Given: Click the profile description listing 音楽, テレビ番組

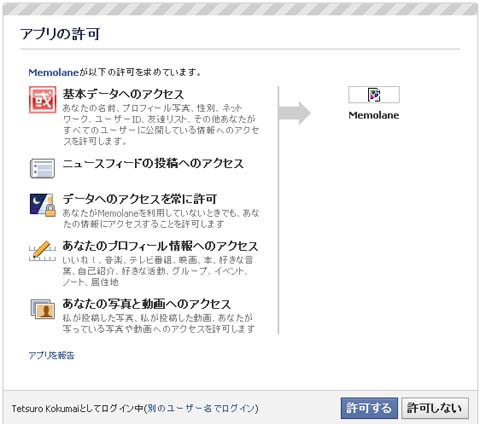Looking at the screenshot, I should tap(158, 271).
